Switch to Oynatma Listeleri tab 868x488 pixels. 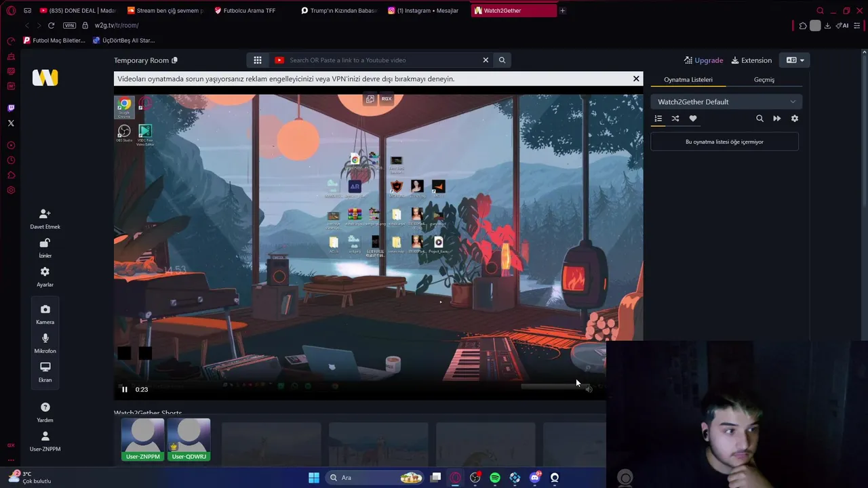click(688, 80)
